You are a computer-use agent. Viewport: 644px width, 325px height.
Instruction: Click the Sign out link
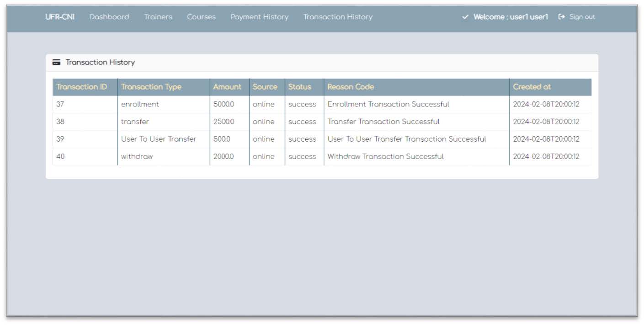(x=582, y=16)
